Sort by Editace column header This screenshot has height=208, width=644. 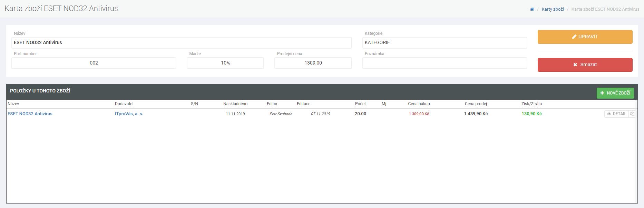click(304, 104)
